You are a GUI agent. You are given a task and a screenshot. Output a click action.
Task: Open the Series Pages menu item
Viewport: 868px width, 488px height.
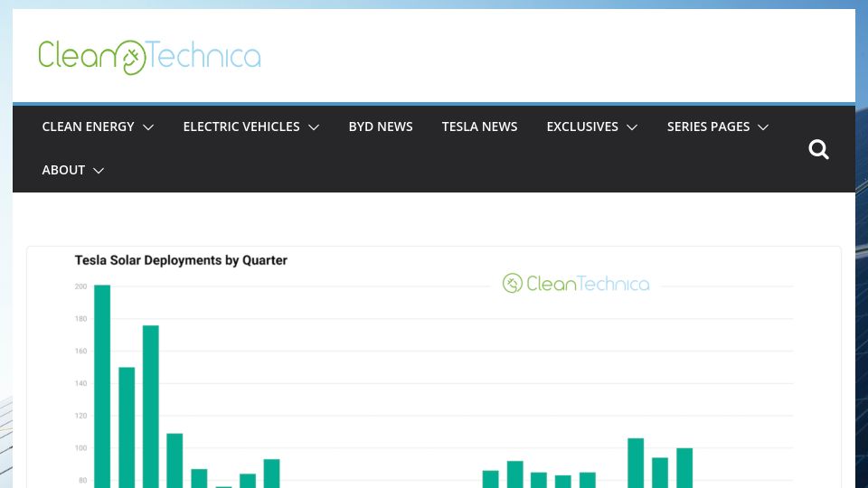[x=708, y=127]
